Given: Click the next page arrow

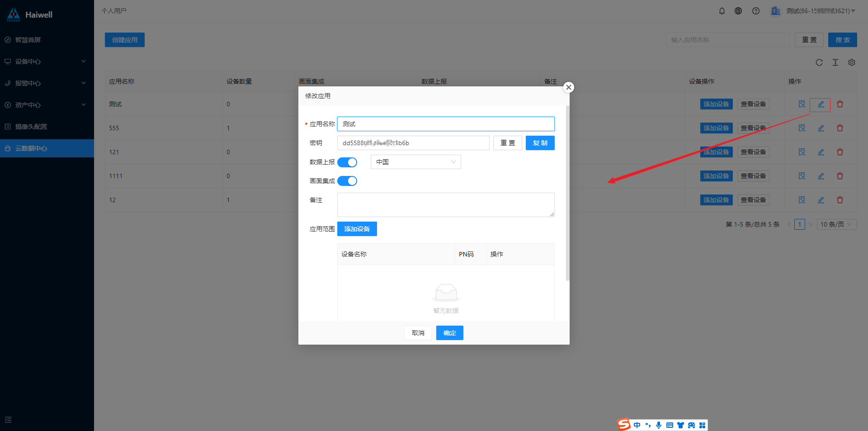Looking at the screenshot, I should (811, 224).
